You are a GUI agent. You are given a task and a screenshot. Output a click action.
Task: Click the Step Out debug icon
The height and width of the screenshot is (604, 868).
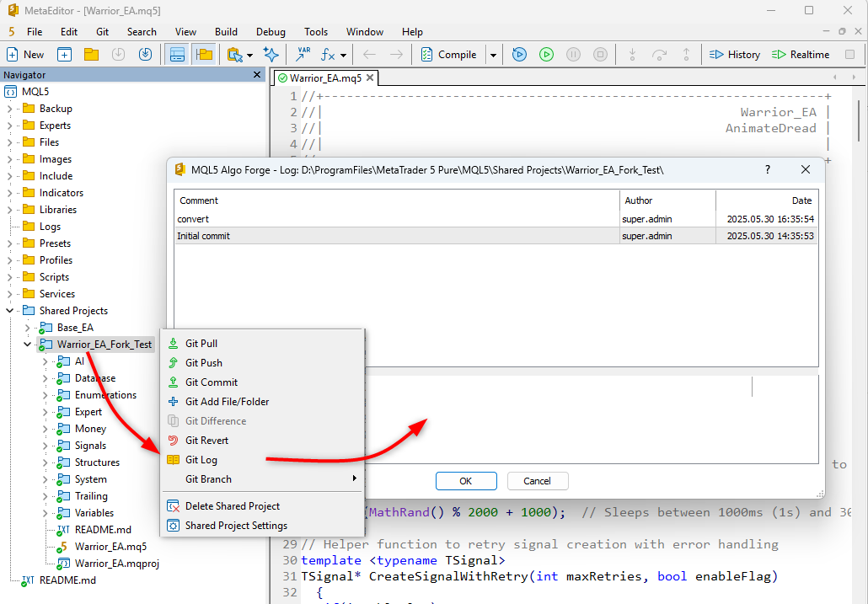point(687,54)
